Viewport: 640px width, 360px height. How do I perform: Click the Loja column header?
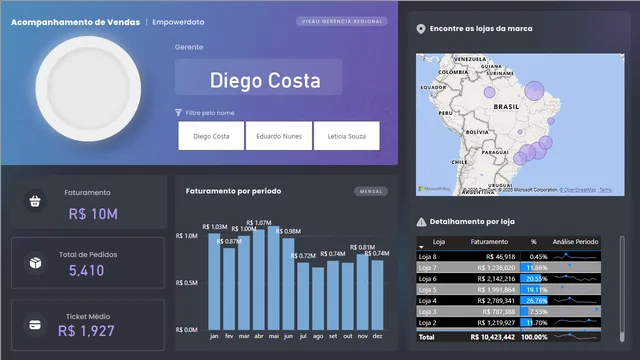pos(439,242)
